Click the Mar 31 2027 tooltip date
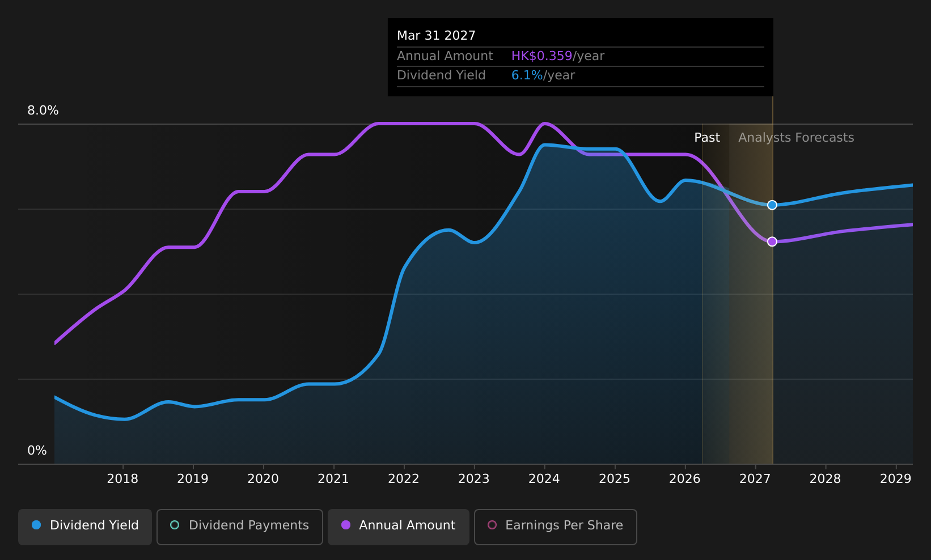 point(437,36)
